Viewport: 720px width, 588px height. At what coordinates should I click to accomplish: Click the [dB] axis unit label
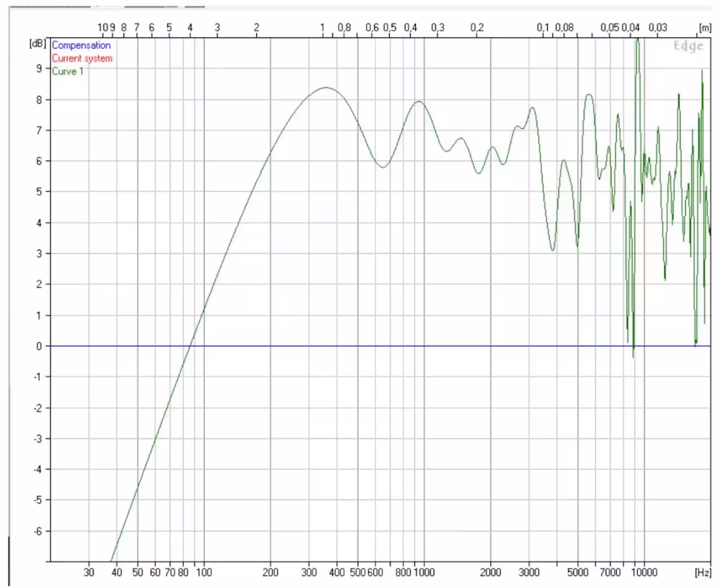point(38,43)
